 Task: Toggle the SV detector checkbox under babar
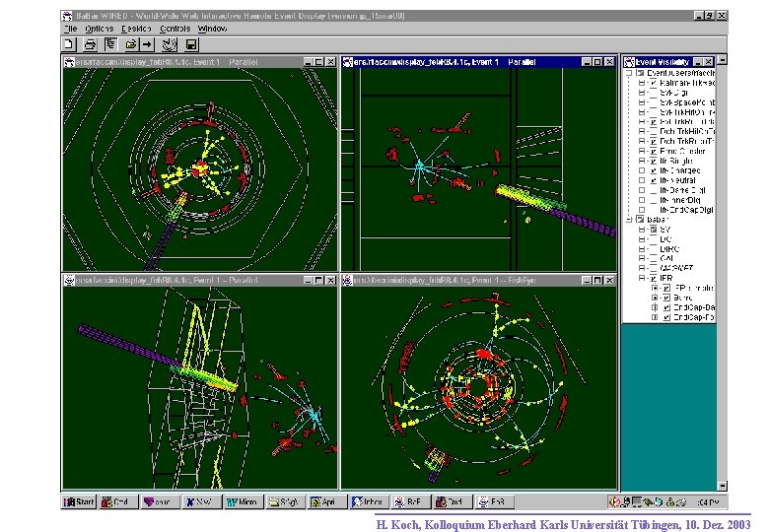point(653,230)
